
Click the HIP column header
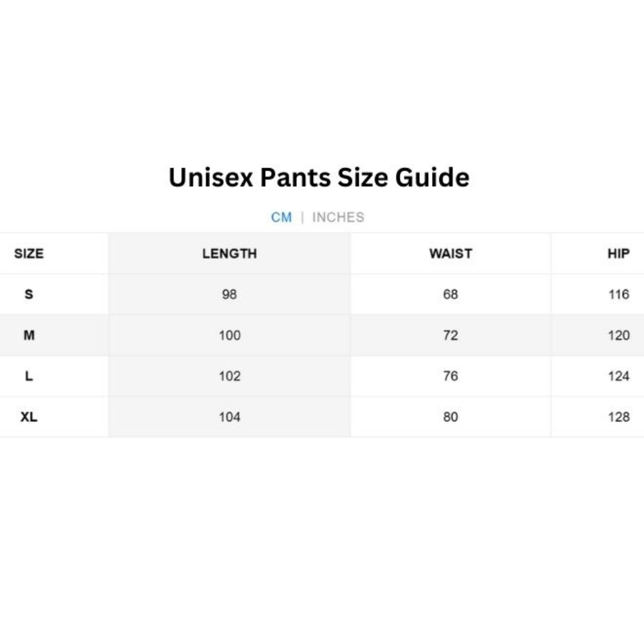click(x=618, y=253)
